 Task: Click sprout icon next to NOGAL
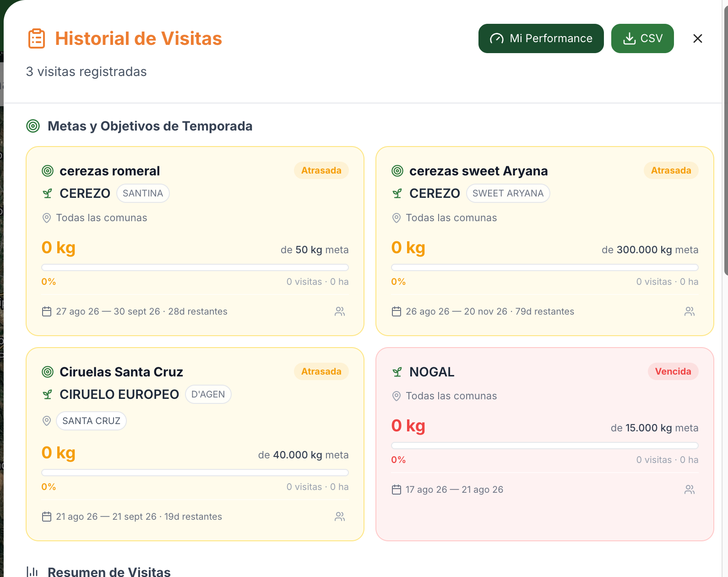397,372
